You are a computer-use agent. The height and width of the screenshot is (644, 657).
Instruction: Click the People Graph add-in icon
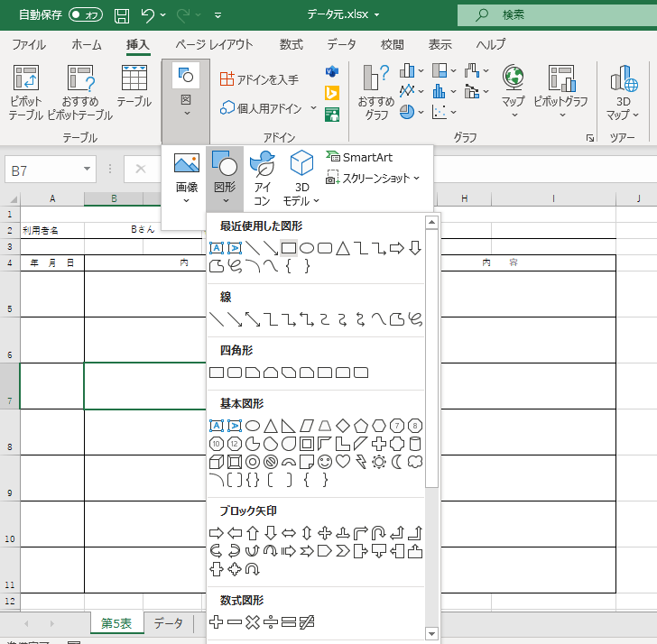332,115
